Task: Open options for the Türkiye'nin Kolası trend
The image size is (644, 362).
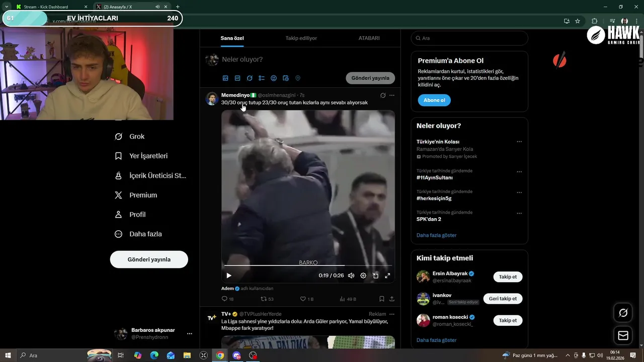Action: [x=519, y=142]
